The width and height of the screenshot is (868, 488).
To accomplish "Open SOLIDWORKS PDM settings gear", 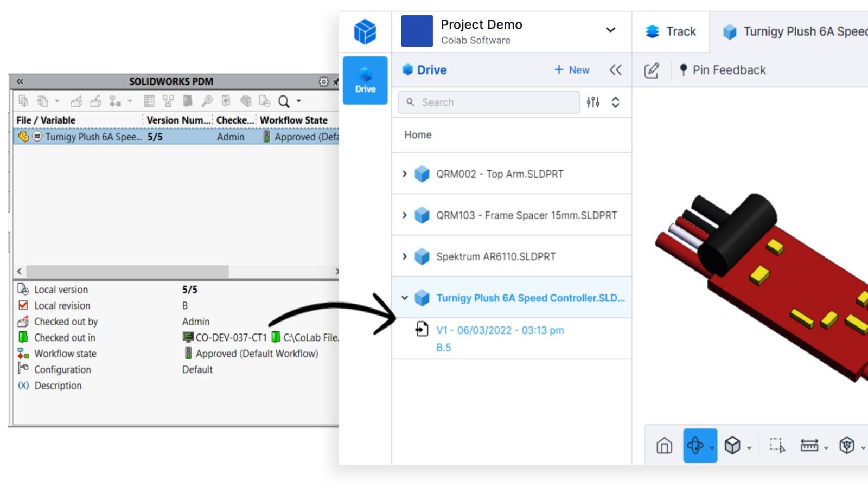I will point(324,81).
